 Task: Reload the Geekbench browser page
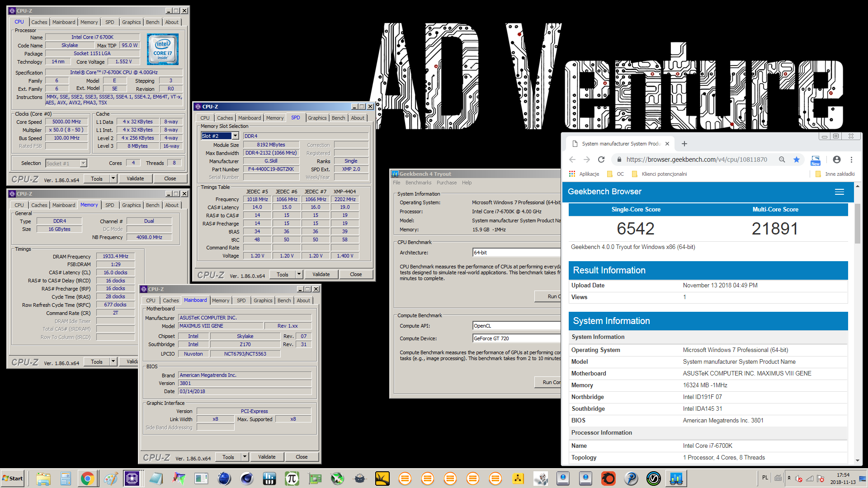tap(601, 160)
